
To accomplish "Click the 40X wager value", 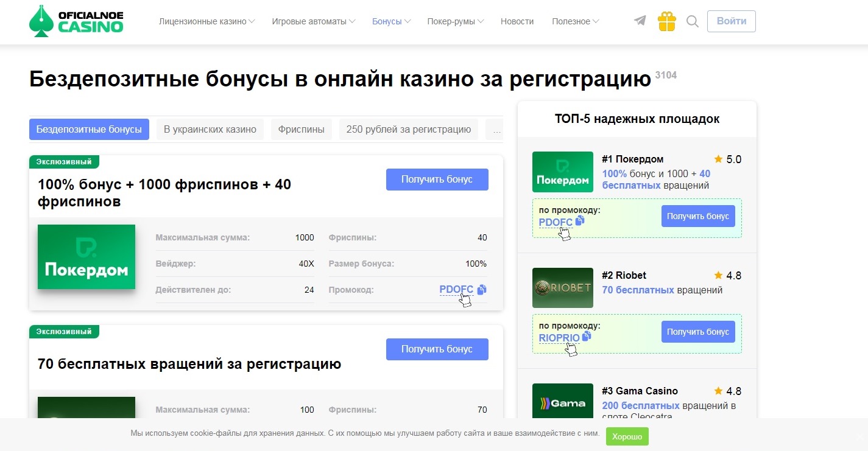I will [x=306, y=264].
